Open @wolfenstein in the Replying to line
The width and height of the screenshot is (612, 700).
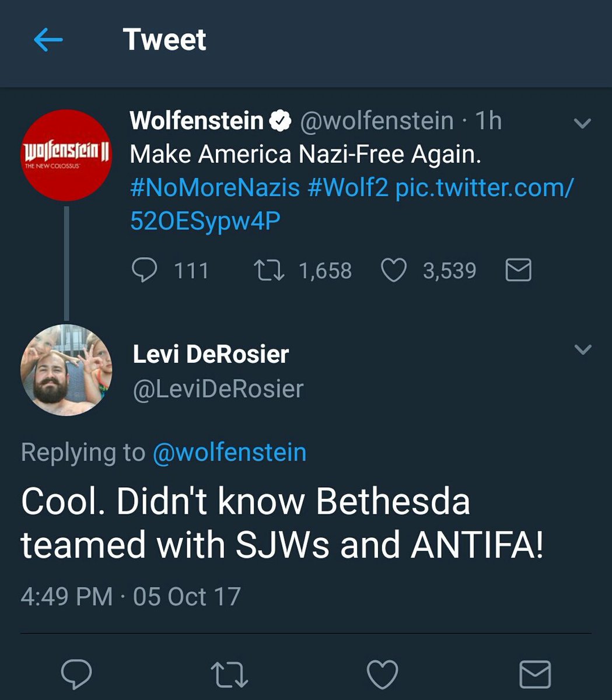click(x=229, y=453)
